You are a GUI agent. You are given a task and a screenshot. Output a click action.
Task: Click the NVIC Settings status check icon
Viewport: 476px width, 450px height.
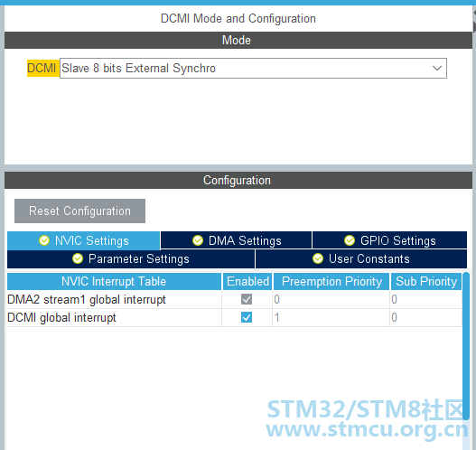click(44, 240)
